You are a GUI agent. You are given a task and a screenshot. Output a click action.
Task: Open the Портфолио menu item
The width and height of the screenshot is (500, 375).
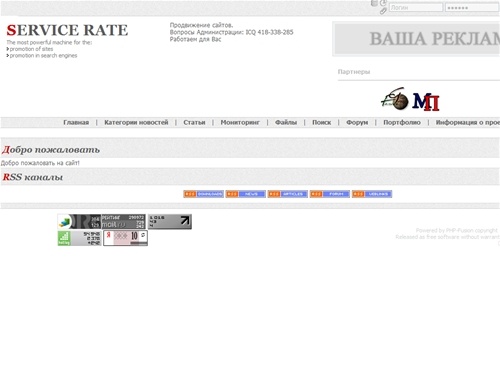pos(402,122)
